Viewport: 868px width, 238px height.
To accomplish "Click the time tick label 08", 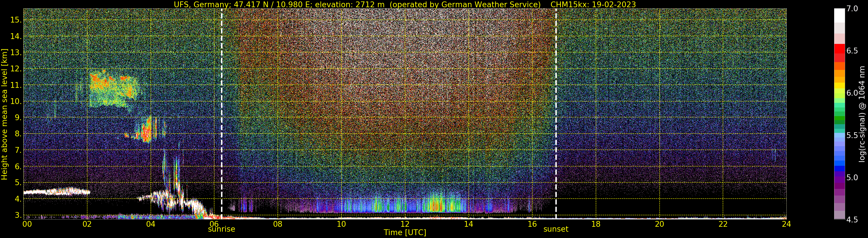I will click(x=278, y=224).
